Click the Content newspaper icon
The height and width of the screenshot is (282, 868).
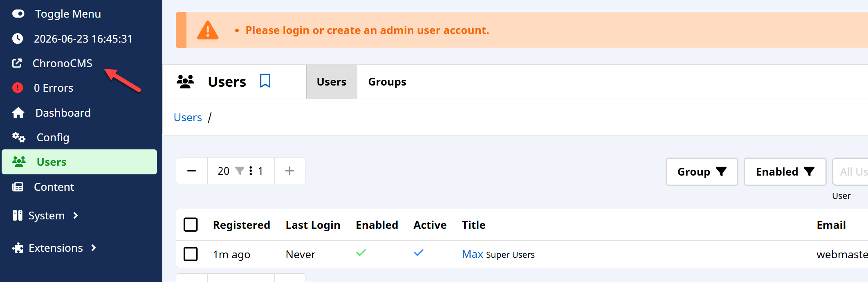18,187
